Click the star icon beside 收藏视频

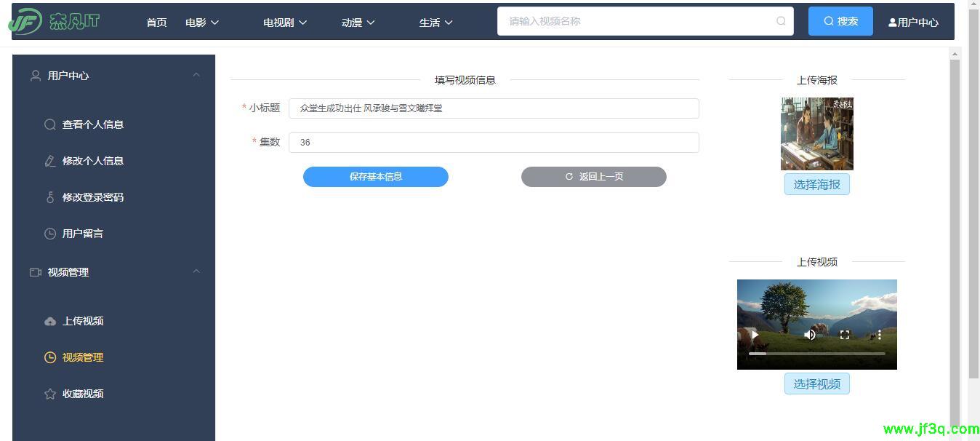click(x=49, y=393)
